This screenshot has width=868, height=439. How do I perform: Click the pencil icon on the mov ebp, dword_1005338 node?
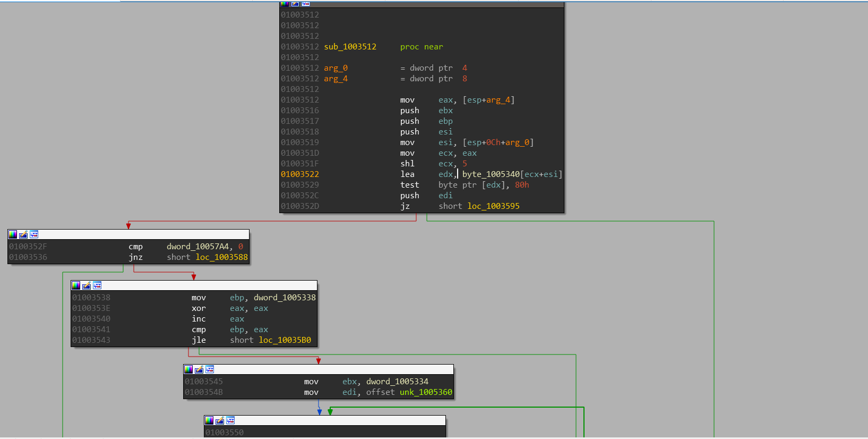(87, 285)
